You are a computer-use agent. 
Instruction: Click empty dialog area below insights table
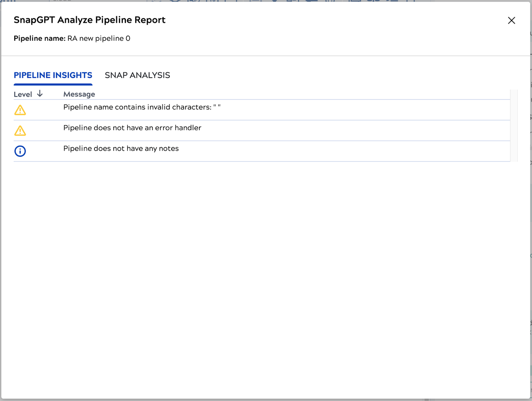pyautogui.click(x=263, y=266)
